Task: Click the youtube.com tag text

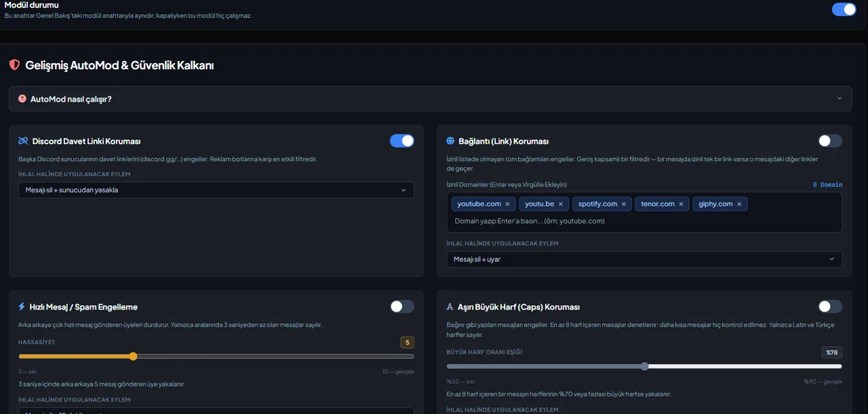Action: coord(479,204)
